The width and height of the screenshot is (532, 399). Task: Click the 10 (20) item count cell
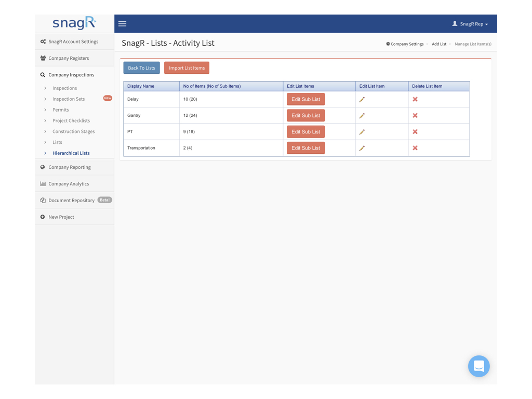[231, 99]
